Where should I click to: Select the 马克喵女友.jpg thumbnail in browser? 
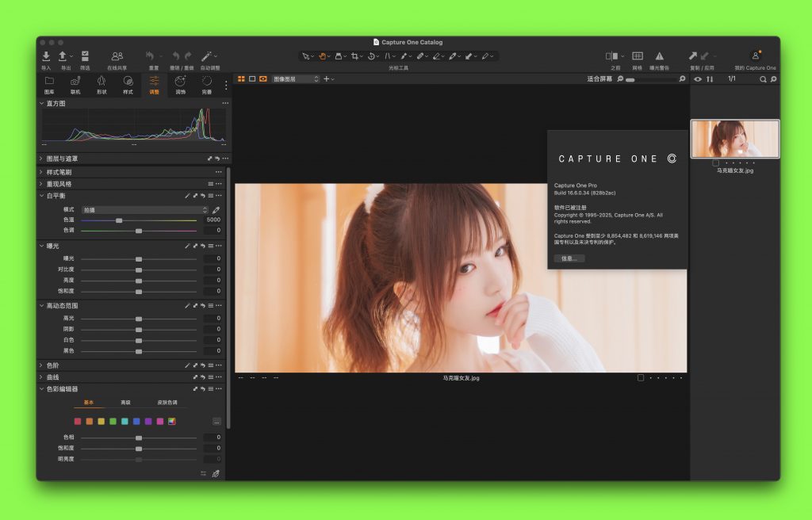point(734,137)
